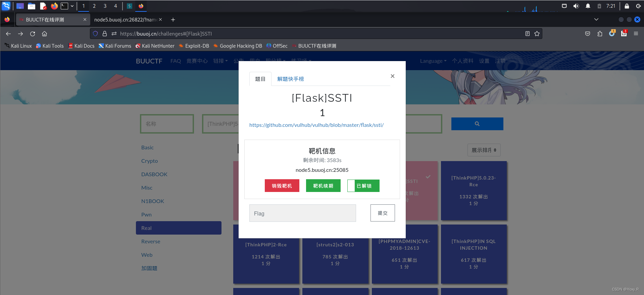The image size is (644, 295).
Task: Open the 竞赛中心 navigation item
Action: [x=197, y=61]
